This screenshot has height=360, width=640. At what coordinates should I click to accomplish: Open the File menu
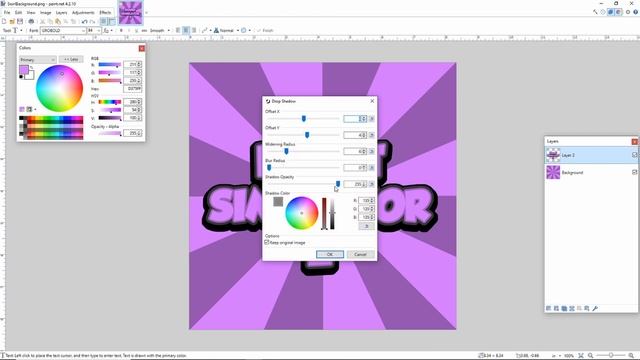click(7, 13)
